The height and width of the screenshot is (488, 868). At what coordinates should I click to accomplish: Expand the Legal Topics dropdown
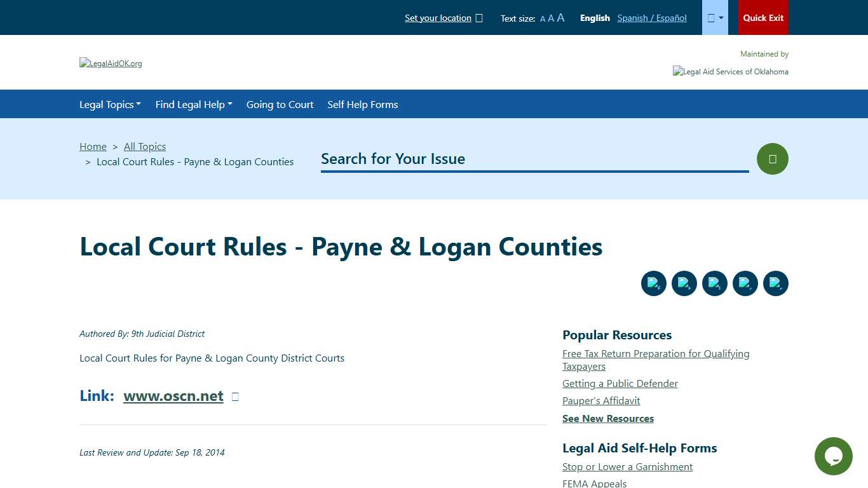[x=110, y=104]
